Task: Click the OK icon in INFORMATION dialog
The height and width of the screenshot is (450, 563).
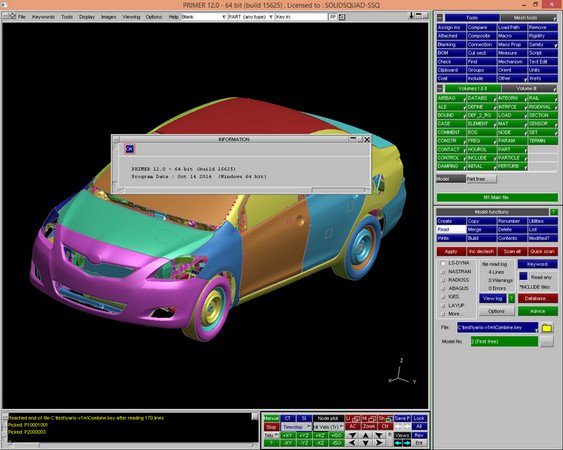Action: click(x=130, y=149)
